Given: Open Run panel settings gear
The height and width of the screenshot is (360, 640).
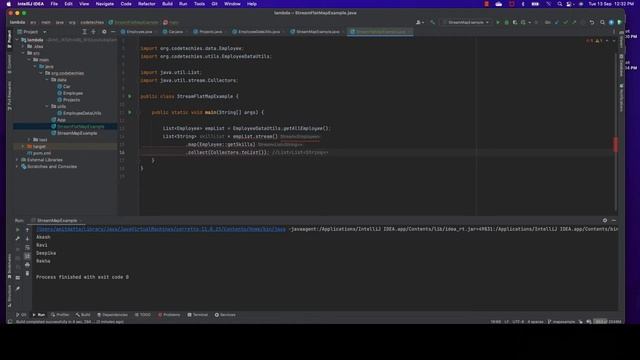Looking at the screenshot, I should [605, 220].
